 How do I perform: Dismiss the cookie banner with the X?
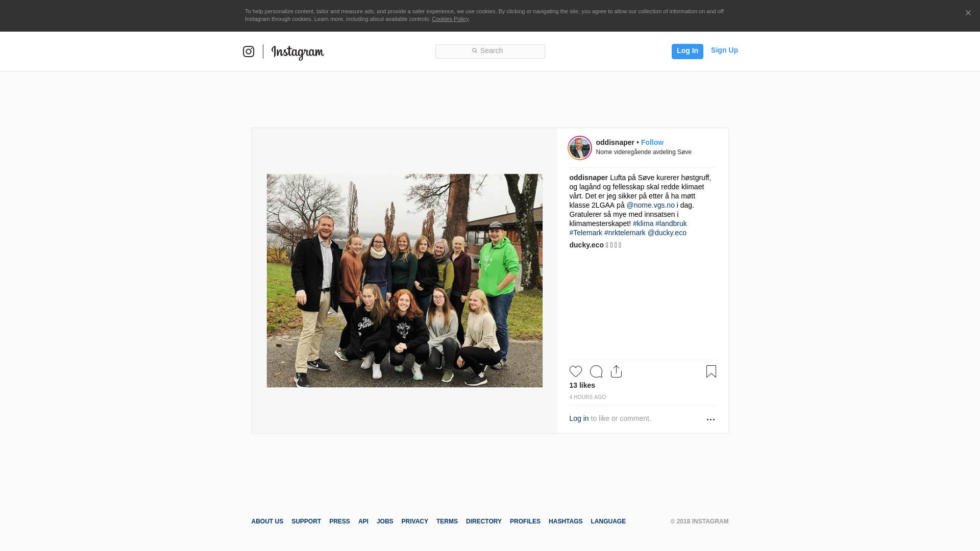968,13
